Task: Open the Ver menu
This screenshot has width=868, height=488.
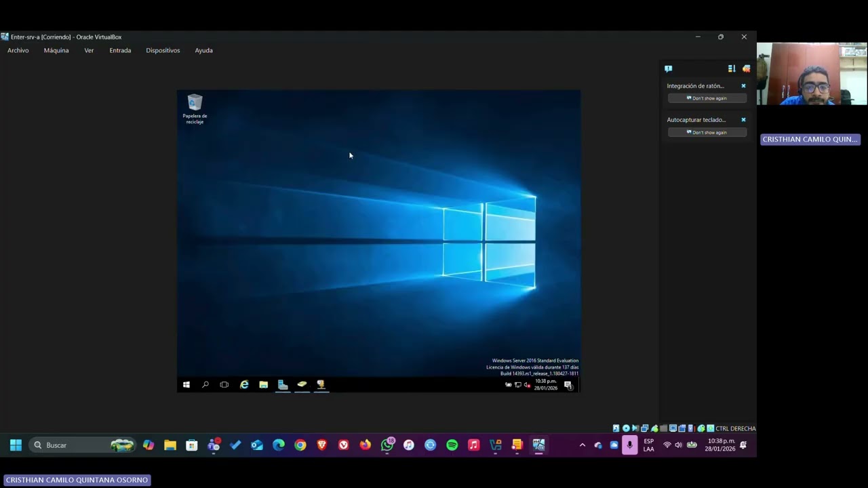Action: point(89,50)
